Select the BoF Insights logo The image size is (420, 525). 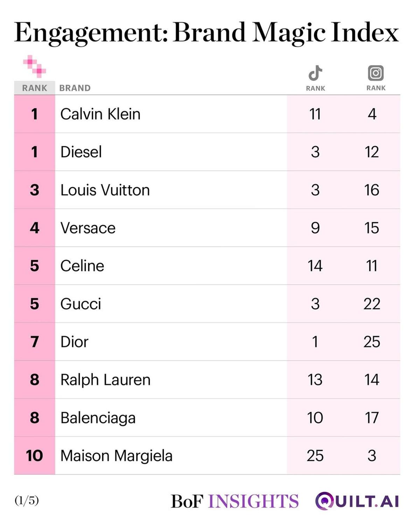234,501
